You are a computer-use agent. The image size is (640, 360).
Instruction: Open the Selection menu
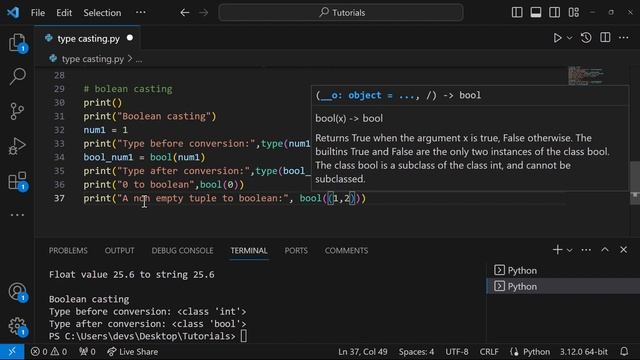point(102,13)
